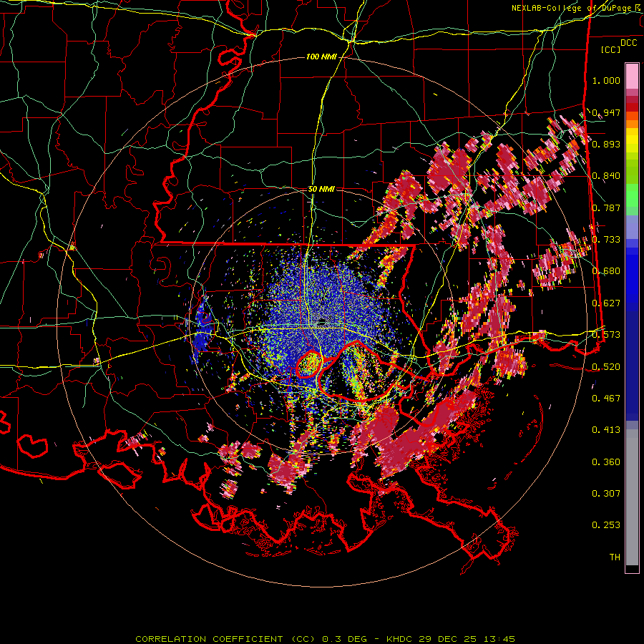Click the TH threshold label on legend
Screen dimensions: 644x644
tap(615, 557)
